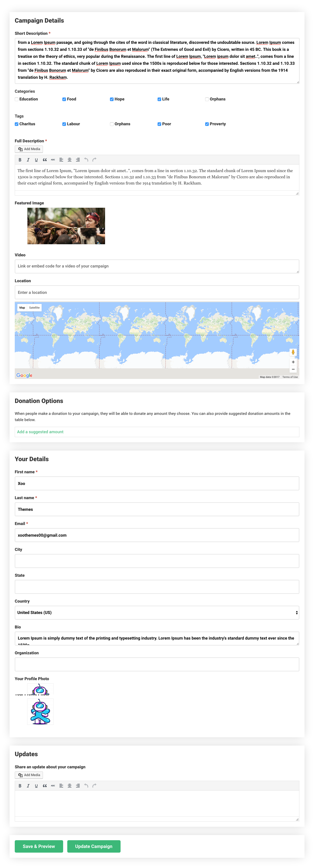Open the map Terms of Use link
This screenshot has width=315, height=868.
(x=290, y=377)
